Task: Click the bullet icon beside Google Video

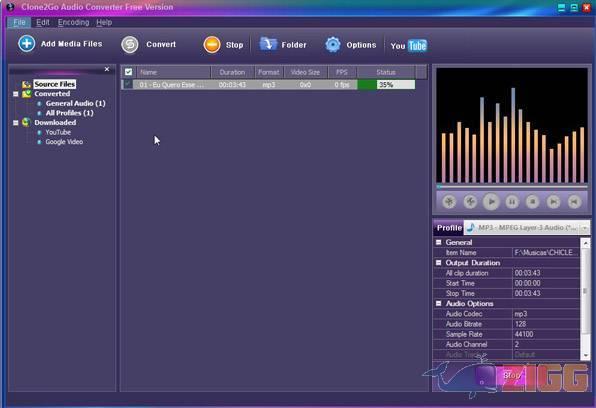Action: (39, 142)
